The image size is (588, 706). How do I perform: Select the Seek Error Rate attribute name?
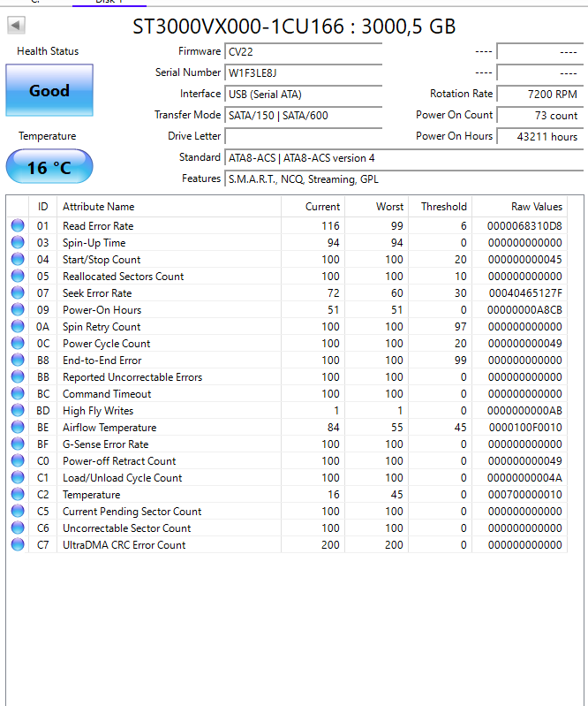tap(97, 293)
